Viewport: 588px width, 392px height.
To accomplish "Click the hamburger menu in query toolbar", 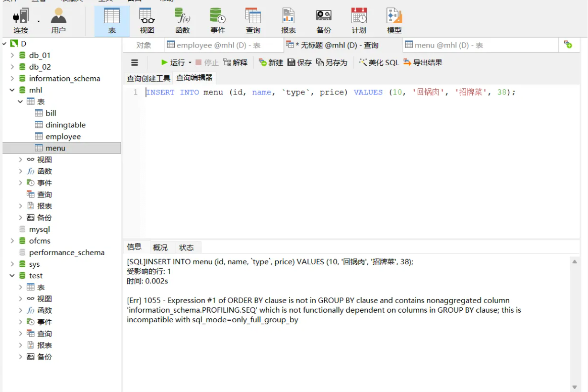I will point(134,63).
